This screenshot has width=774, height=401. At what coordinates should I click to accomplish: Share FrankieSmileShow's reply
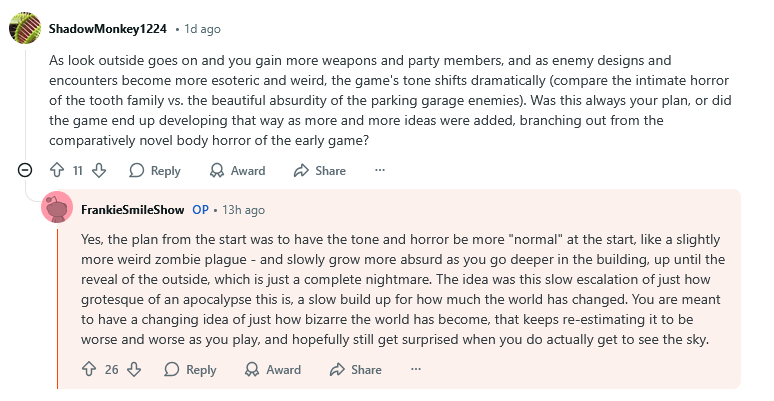click(355, 370)
